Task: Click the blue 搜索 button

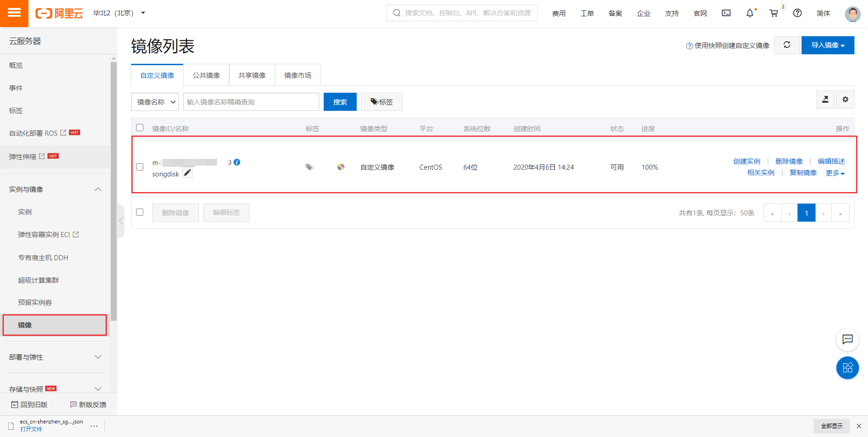Action: click(340, 102)
